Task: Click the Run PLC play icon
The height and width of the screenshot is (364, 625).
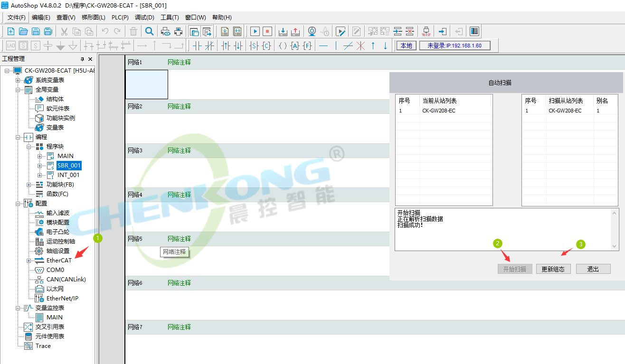Action: [x=255, y=31]
